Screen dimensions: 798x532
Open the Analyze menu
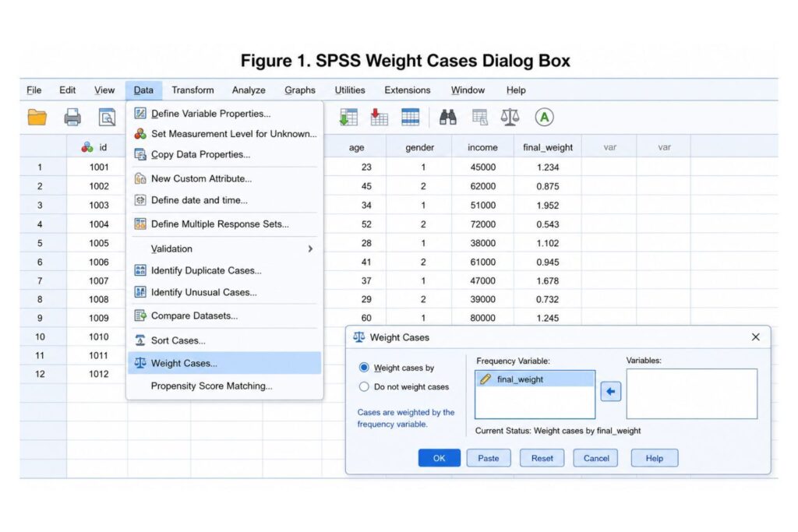click(x=249, y=90)
